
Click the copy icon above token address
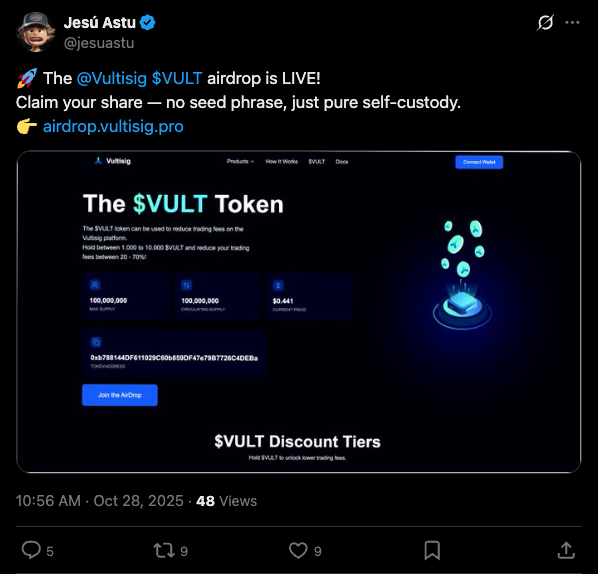96,342
